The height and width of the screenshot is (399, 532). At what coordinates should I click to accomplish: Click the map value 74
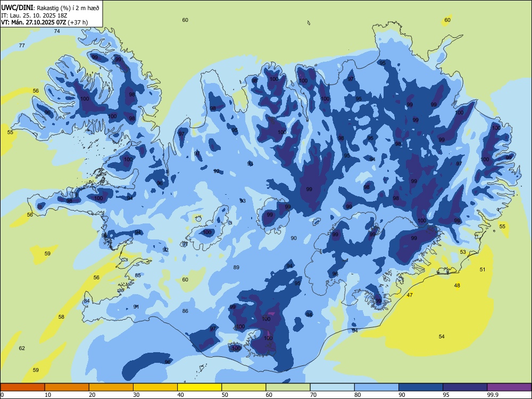click(x=57, y=31)
